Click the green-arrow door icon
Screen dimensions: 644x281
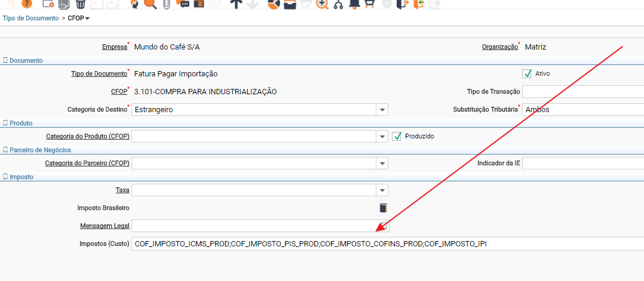tap(419, 4)
